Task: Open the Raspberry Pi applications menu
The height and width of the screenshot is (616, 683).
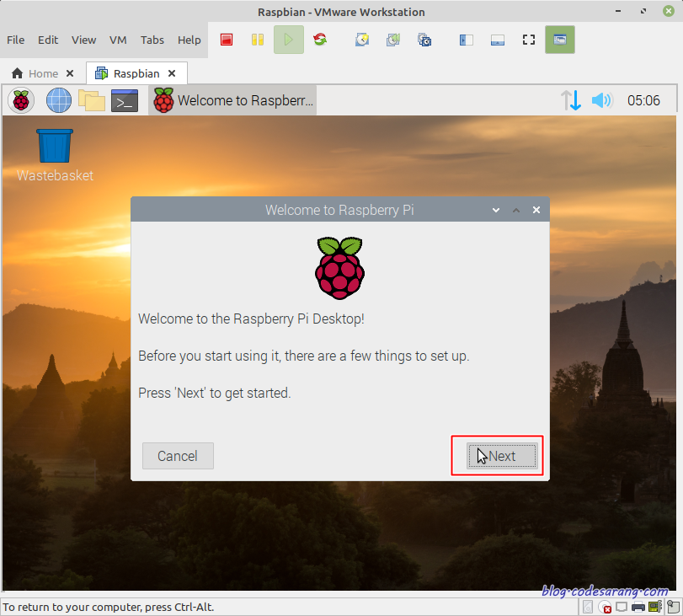Action: 21,101
